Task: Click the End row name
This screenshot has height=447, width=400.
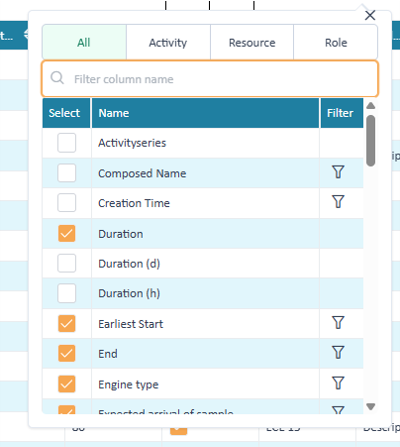Action: coord(108,354)
